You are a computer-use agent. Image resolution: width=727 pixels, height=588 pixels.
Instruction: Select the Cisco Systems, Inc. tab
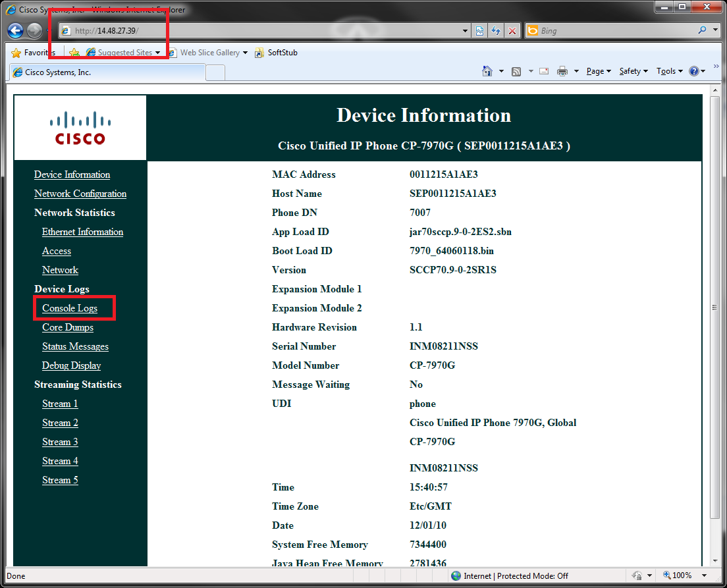pos(107,72)
